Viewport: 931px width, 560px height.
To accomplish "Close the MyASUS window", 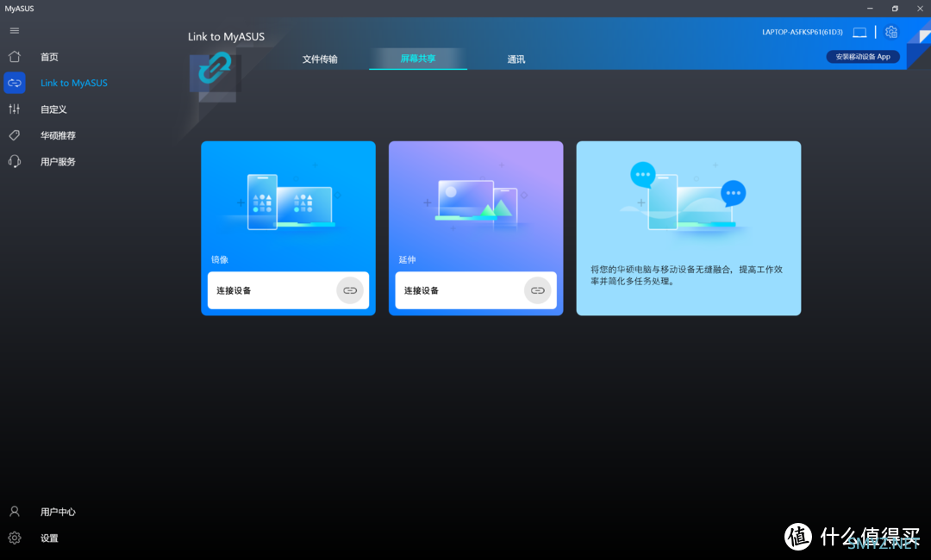I will click(920, 9).
